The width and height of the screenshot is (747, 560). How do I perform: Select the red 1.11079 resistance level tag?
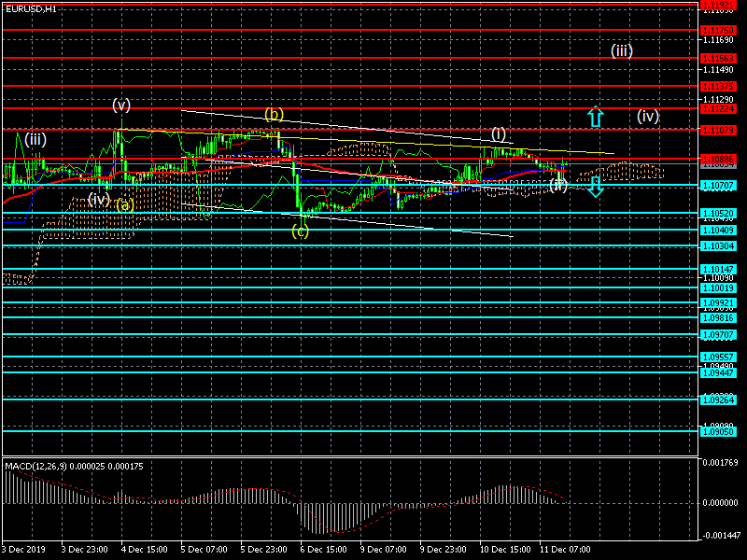[x=719, y=129]
